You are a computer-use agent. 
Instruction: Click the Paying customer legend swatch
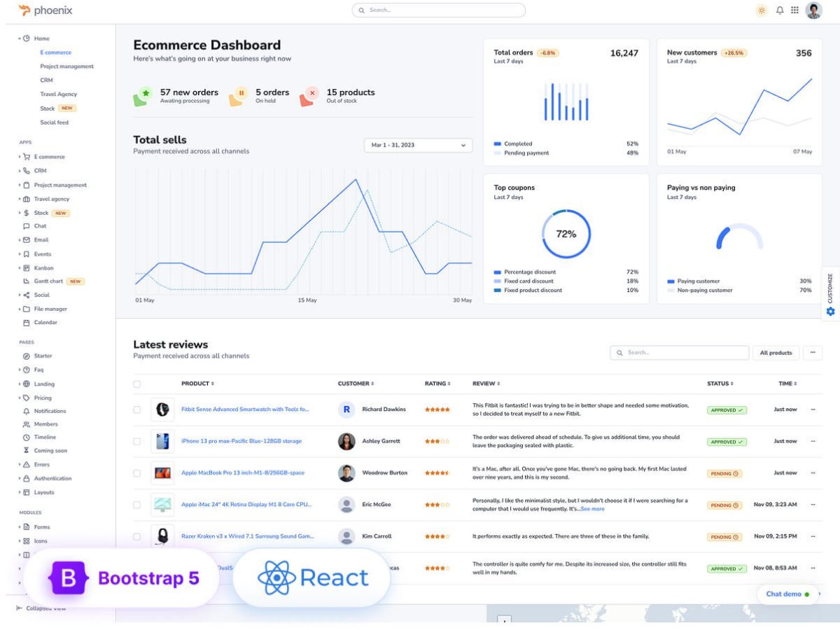pos(671,281)
